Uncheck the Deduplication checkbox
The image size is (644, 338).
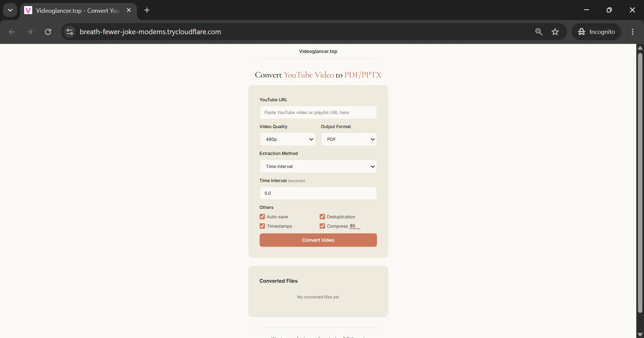tap(322, 217)
